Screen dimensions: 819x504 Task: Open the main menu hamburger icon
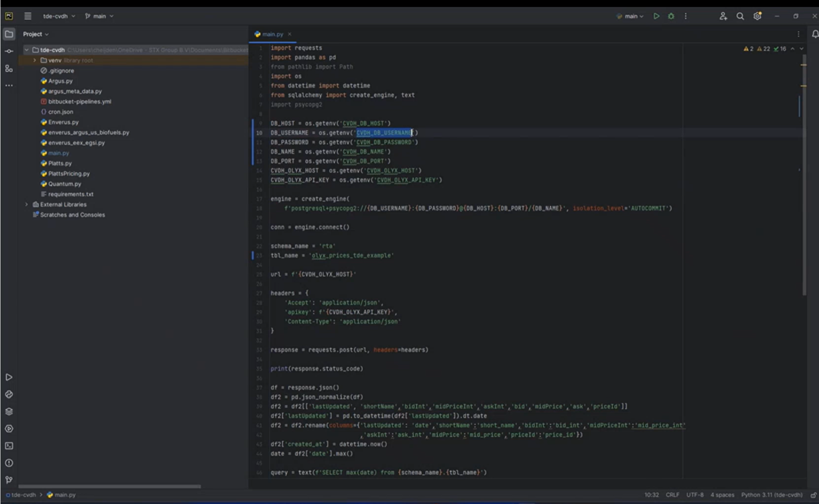pyautogui.click(x=28, y=16)
